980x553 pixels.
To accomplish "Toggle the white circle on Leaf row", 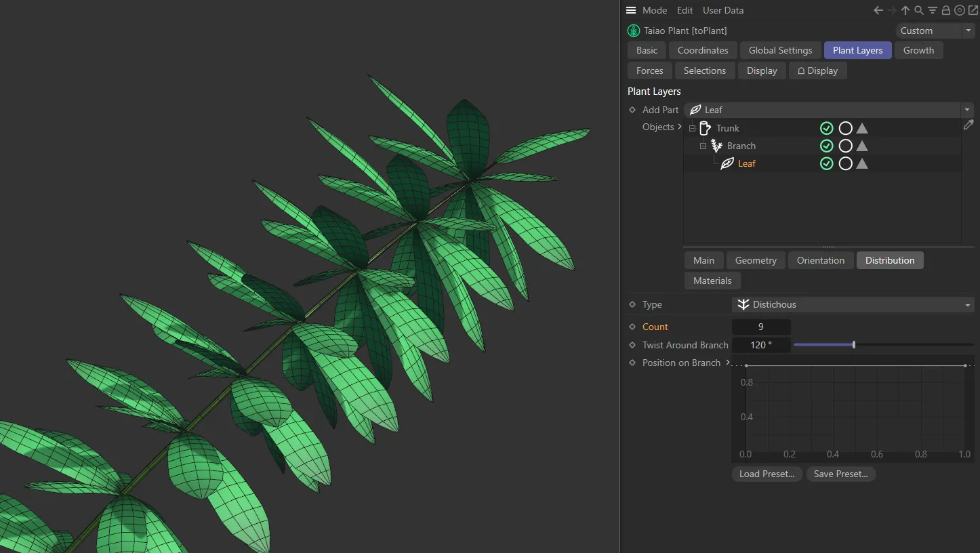I will pyautogui.click(x=845, y=163).
